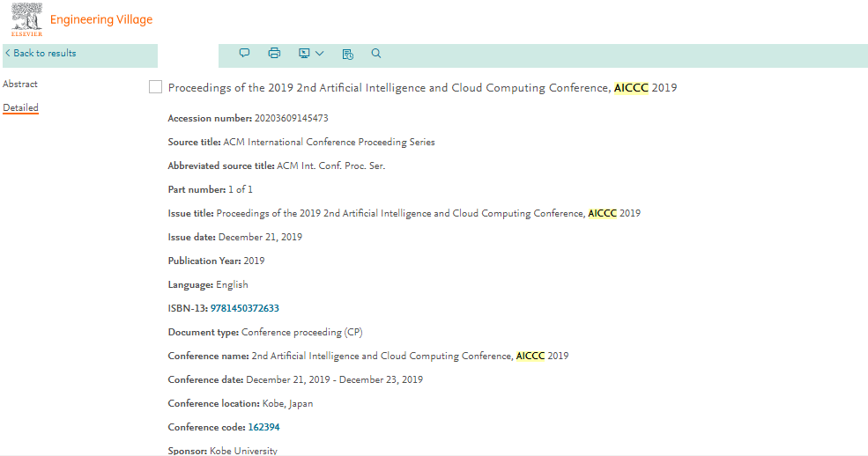Click the conference date range text
This screenshot has width=868, height=456.
(x=334, y=379)
